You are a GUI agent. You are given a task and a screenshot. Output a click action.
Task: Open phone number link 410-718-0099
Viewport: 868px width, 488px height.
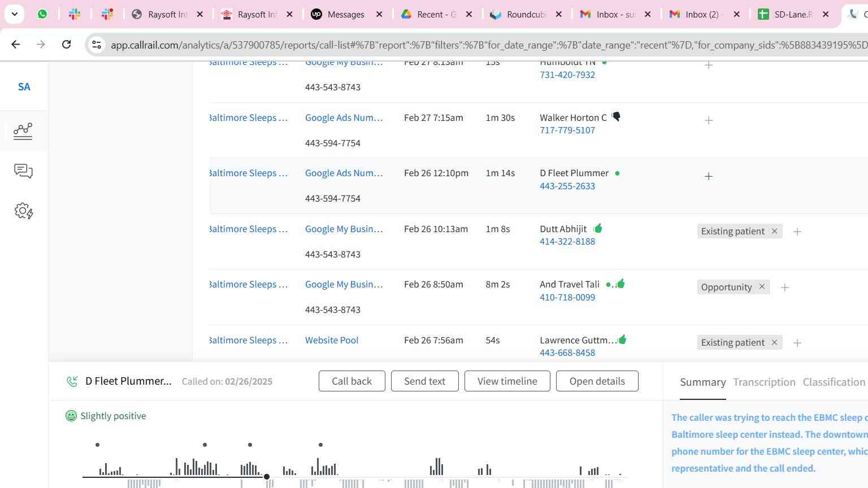[x=567, y=297]
